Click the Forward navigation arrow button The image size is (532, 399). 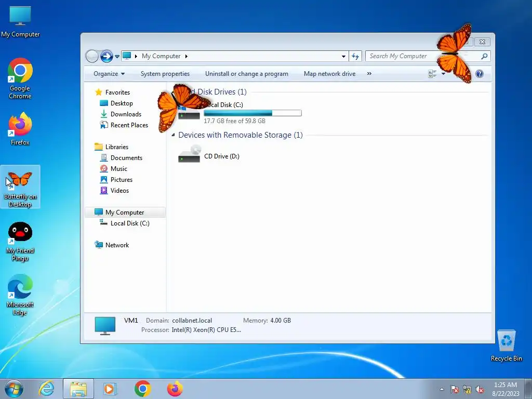click(x=107, y=56)
